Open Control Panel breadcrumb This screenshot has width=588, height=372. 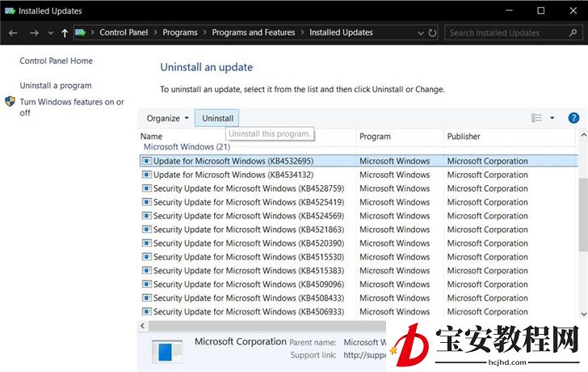point(124,32)
